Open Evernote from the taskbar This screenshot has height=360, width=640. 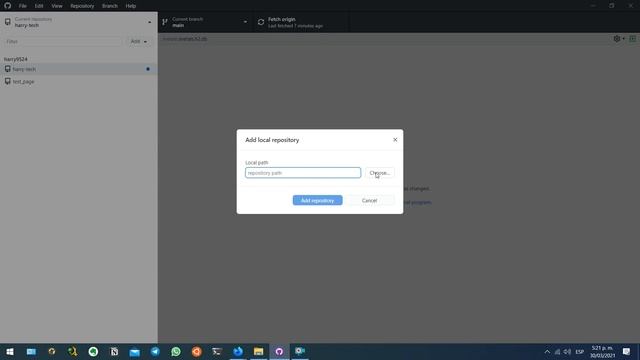coord(93,351)
